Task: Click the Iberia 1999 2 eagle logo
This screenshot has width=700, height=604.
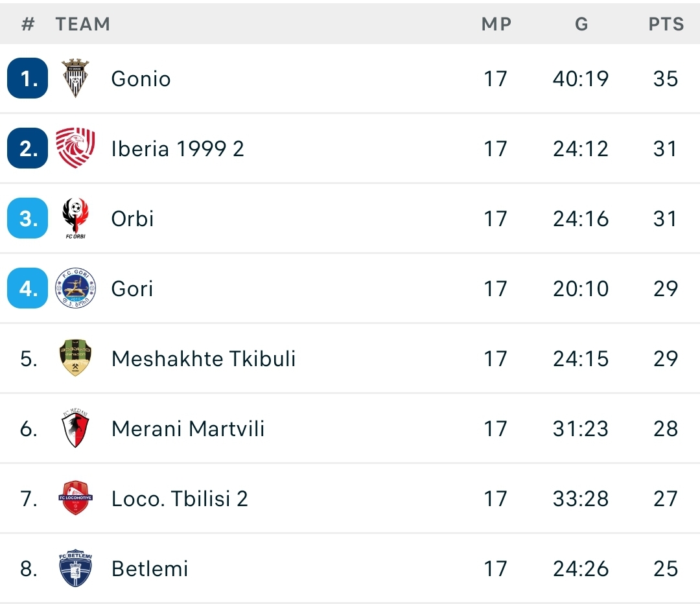Action: point(75,148)
